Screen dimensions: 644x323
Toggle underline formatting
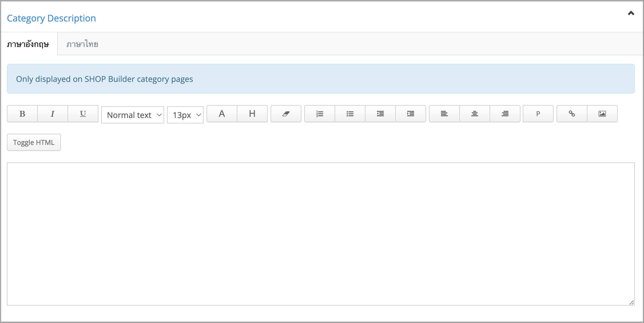[x=83, y=114]
